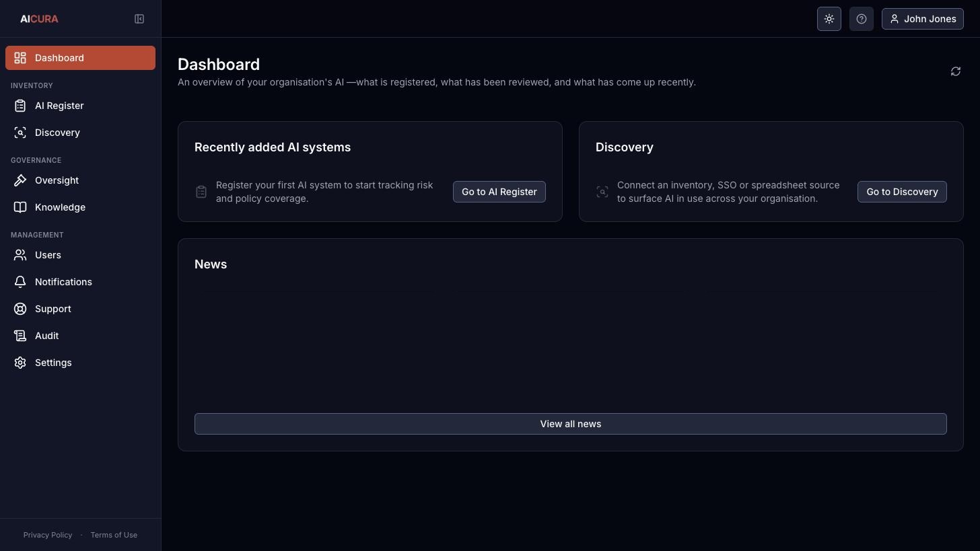Image resolution: width=980 pixels, height=551 pixels.
Task: Open the Support page
Action: tap(80, 309)
